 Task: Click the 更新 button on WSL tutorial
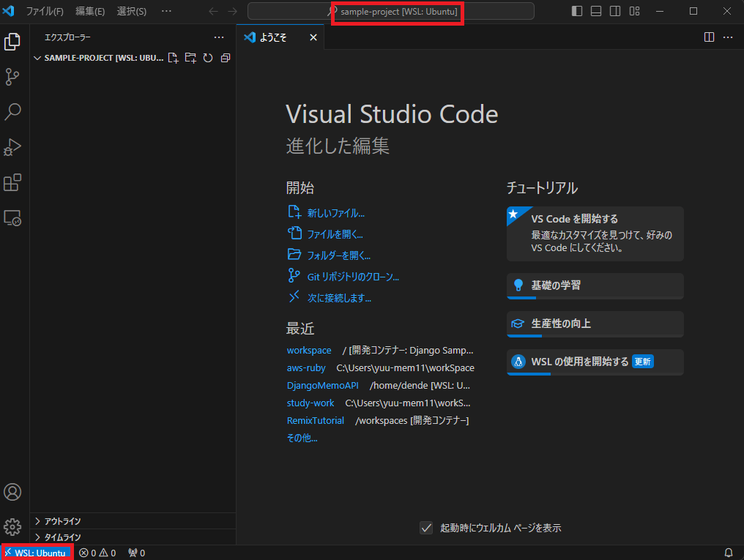point(642,361)
